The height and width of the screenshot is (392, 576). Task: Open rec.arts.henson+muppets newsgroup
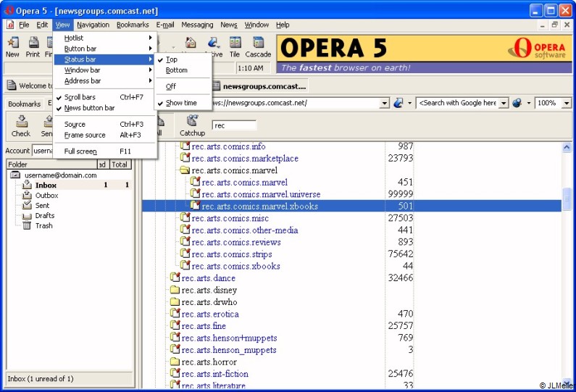pyautogui.click(x=229, y=338)
